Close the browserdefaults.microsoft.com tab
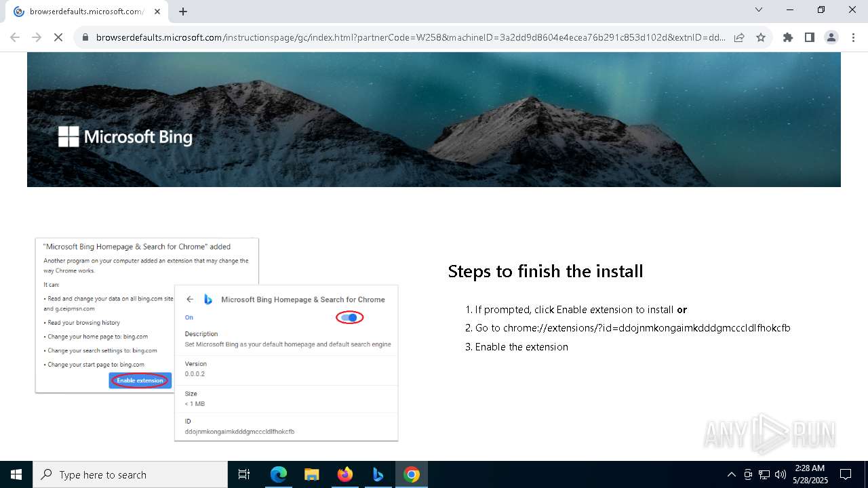Image resolution: width=868 pixels, height=488 pixels. 157,12
